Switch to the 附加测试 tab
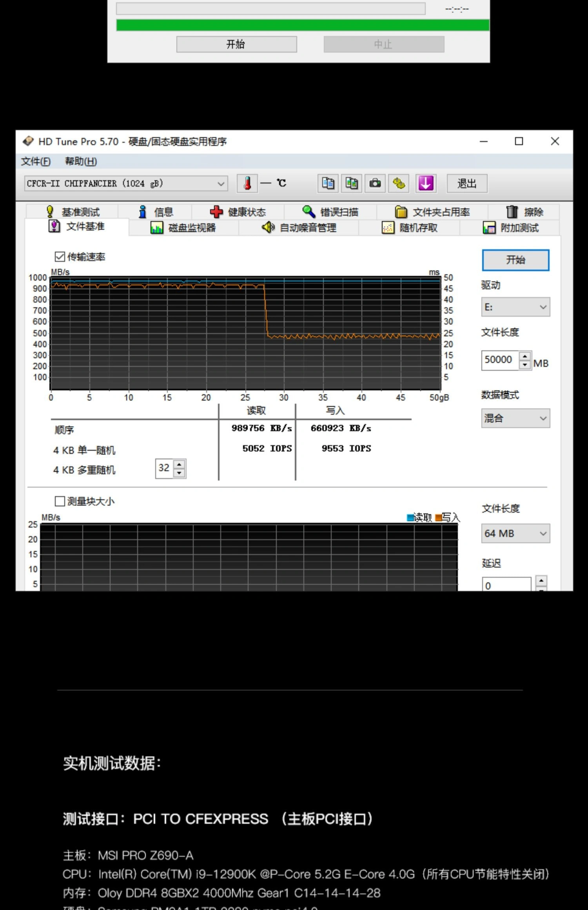588x910 pixels. pos(510,228)
